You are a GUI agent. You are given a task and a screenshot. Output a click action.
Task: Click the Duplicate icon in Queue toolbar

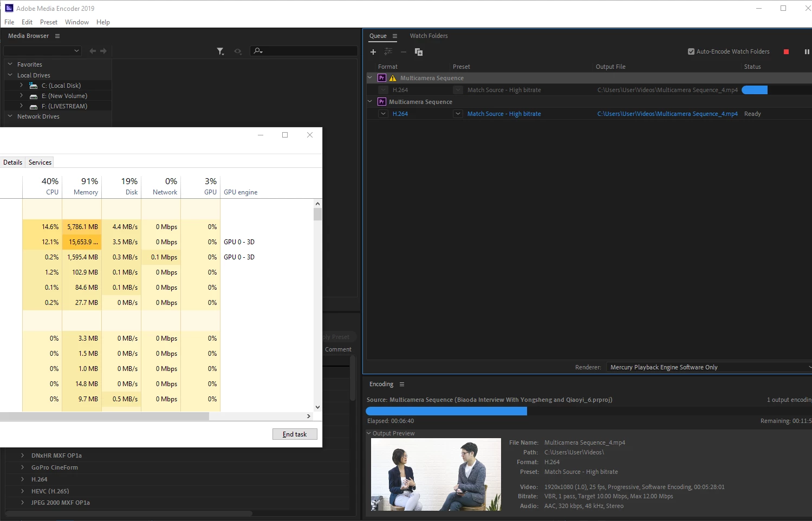[x=419, y=52]
